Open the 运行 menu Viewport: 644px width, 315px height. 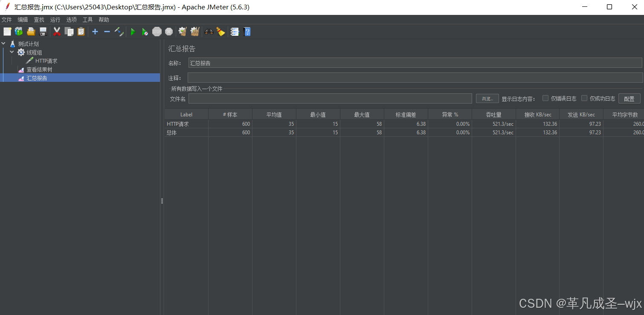coord(55,20)
